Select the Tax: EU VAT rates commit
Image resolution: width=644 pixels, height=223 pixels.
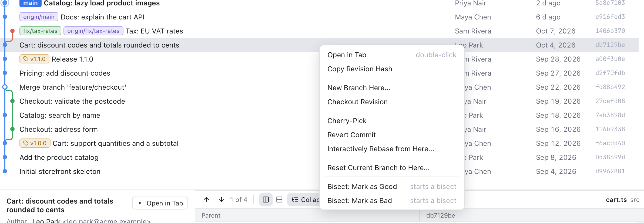[319, 31]
